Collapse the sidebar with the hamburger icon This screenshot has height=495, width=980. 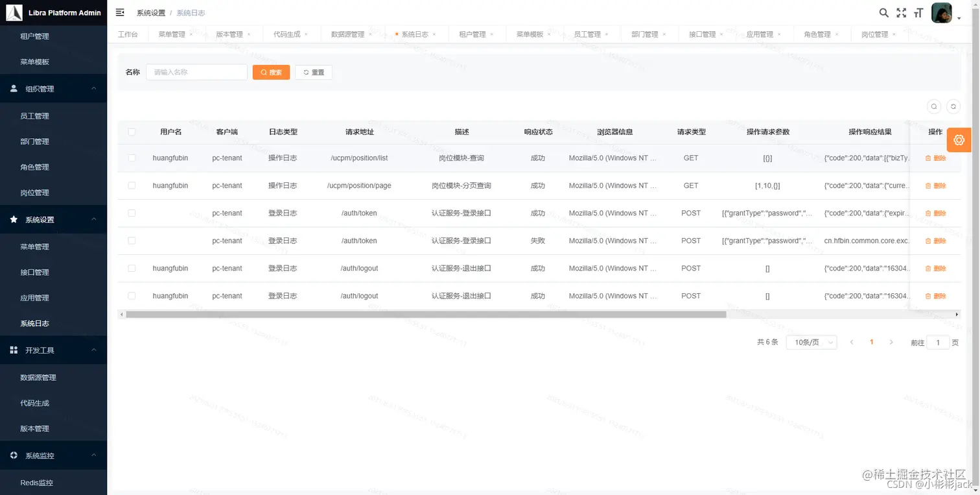(x=119, y=12)
